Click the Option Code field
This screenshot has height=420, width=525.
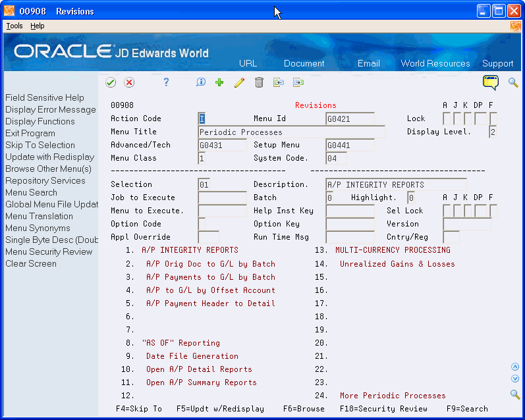pyautogui.click(x=202, y=224)
